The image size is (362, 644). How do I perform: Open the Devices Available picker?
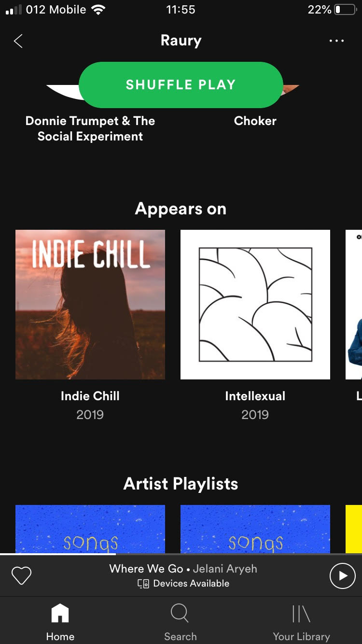(183, 584)
